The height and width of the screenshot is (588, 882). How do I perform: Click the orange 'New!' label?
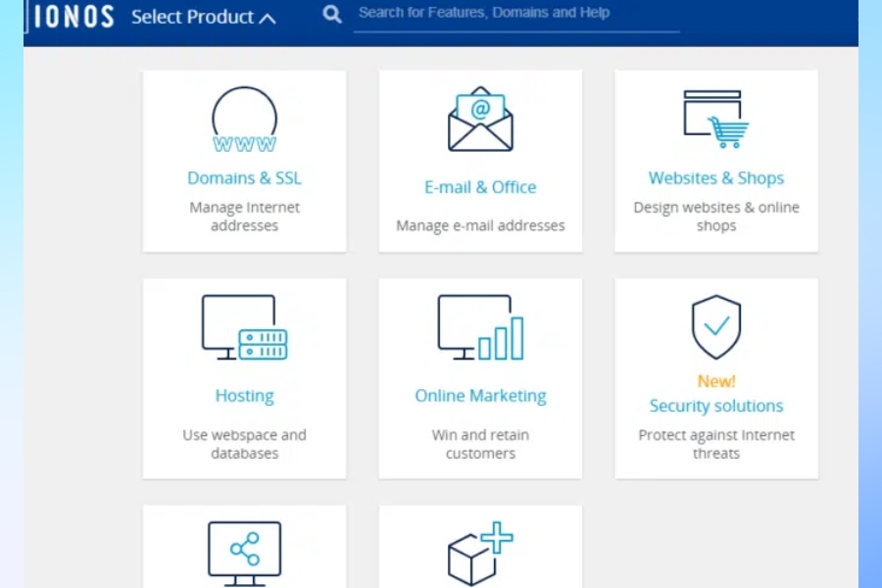(x=716, y=381)
